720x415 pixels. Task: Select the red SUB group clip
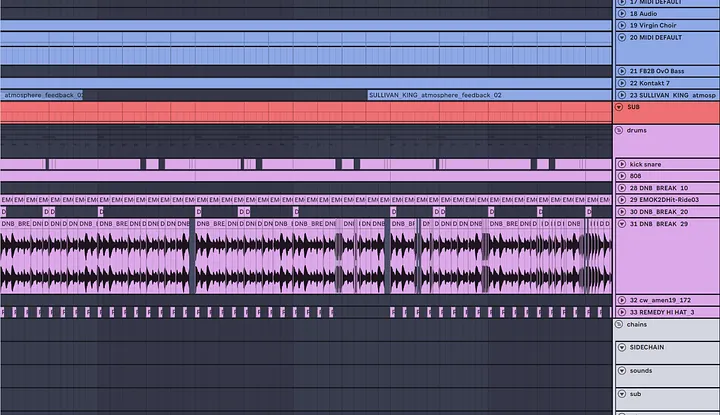tap(306, 112)
